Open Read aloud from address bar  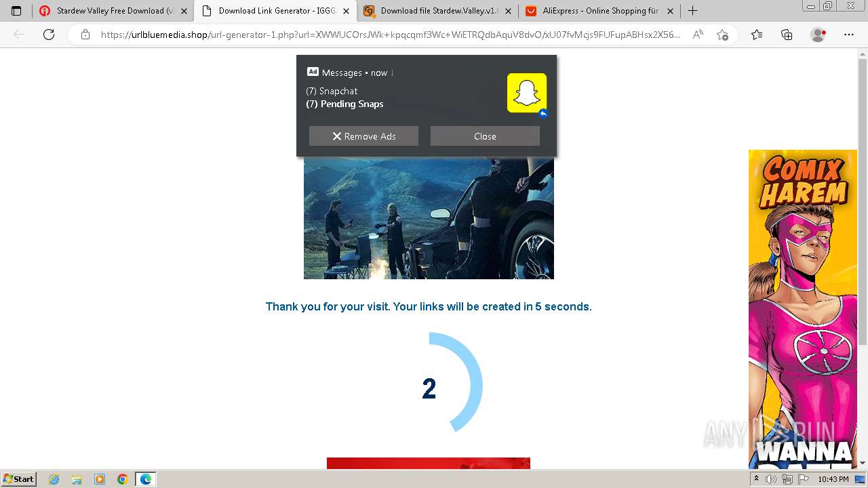point(698,35)
